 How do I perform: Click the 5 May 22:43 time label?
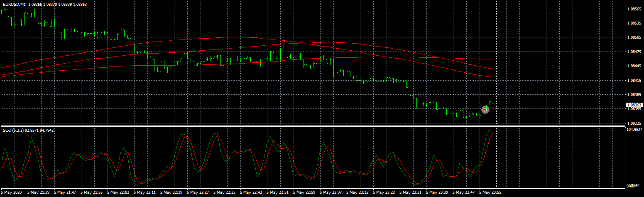251,192
